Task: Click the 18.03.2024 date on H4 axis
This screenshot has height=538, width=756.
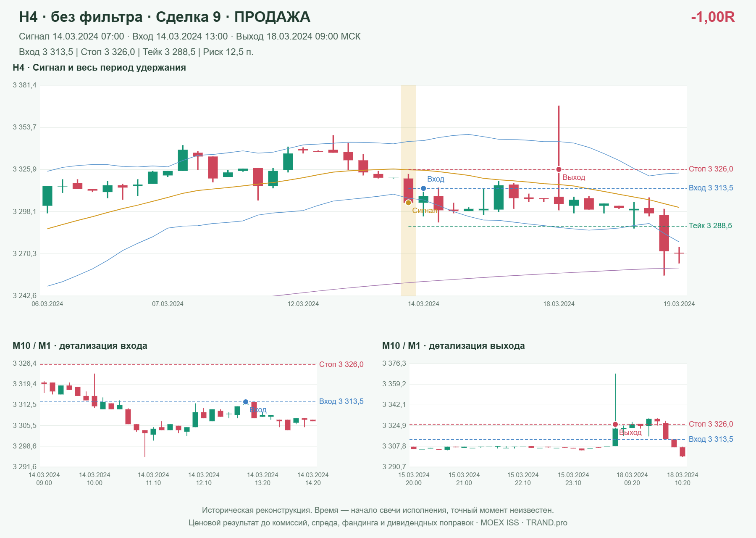Action: pos(559,304)
